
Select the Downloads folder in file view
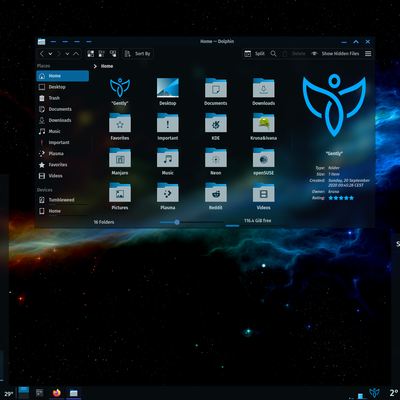coord(264,88)
